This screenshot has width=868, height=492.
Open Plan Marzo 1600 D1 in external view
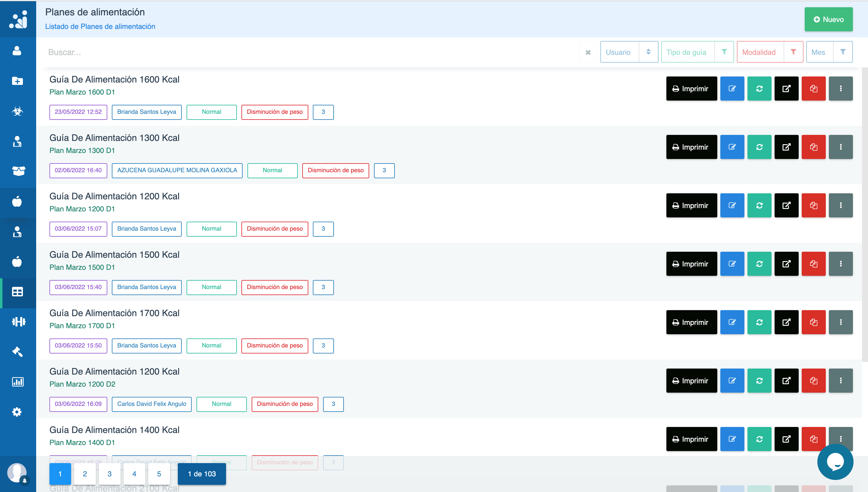coord(786,89)
